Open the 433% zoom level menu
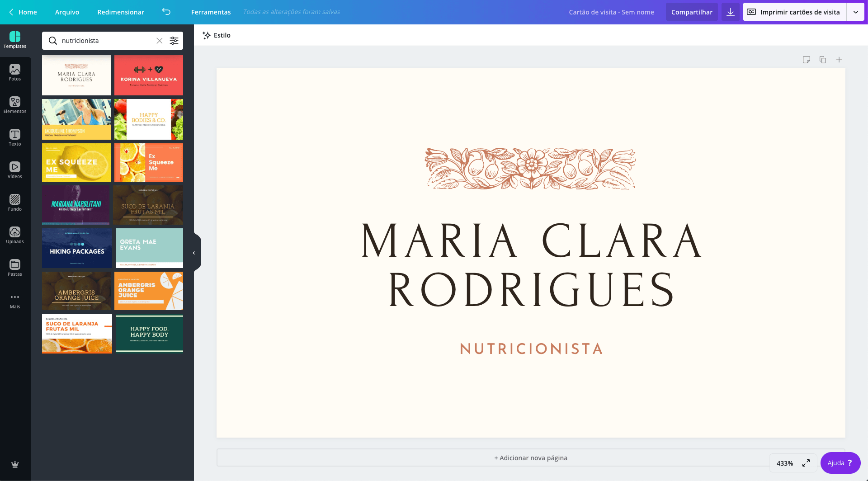 pyautogui.click(x=785, y=463)
